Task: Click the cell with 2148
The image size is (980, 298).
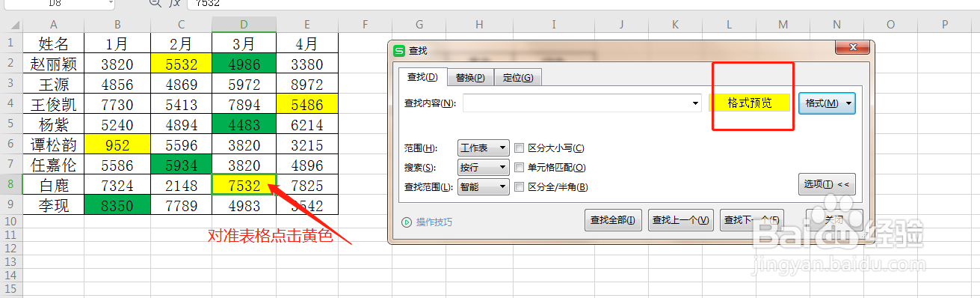Action: 180,185
